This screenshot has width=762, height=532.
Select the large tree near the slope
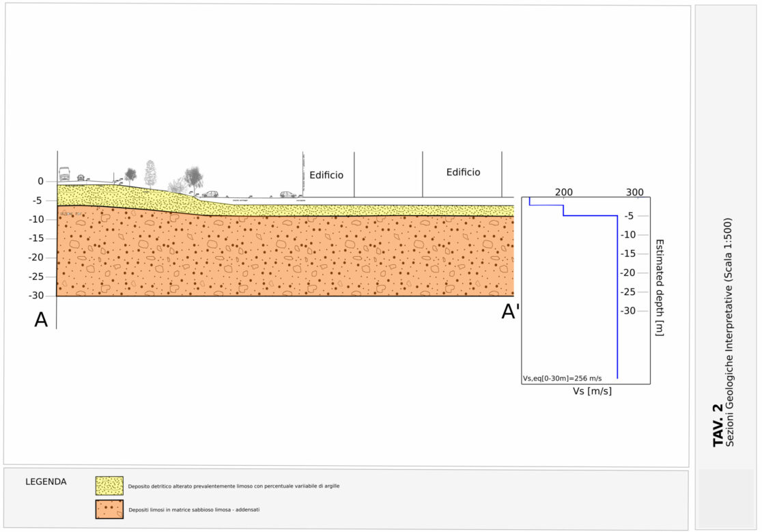point(193,180)
